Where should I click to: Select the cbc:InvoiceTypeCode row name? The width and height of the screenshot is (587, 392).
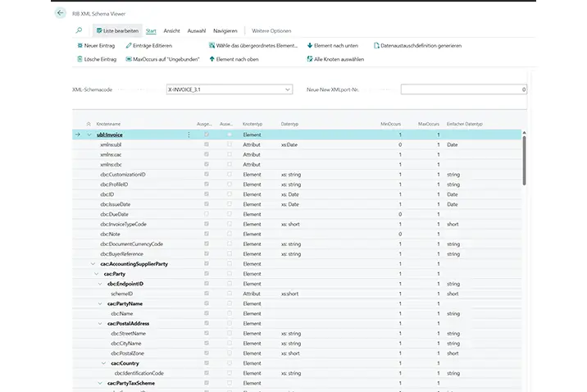point(123,224)
